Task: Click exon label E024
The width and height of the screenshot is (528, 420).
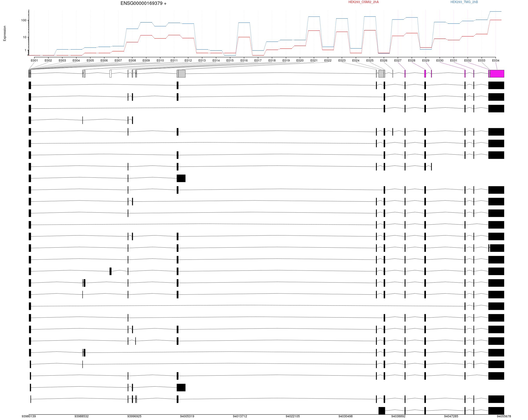Action: (356, 60)
